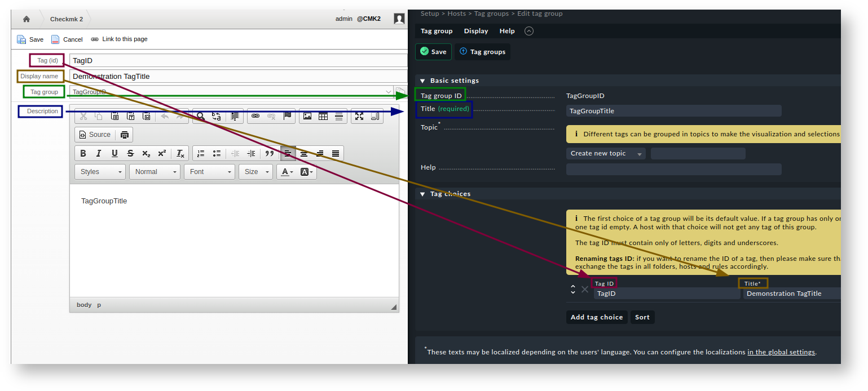The image size is (868, 391).
Task: Open the Styles dropdown
Action: tap(100, 172)
